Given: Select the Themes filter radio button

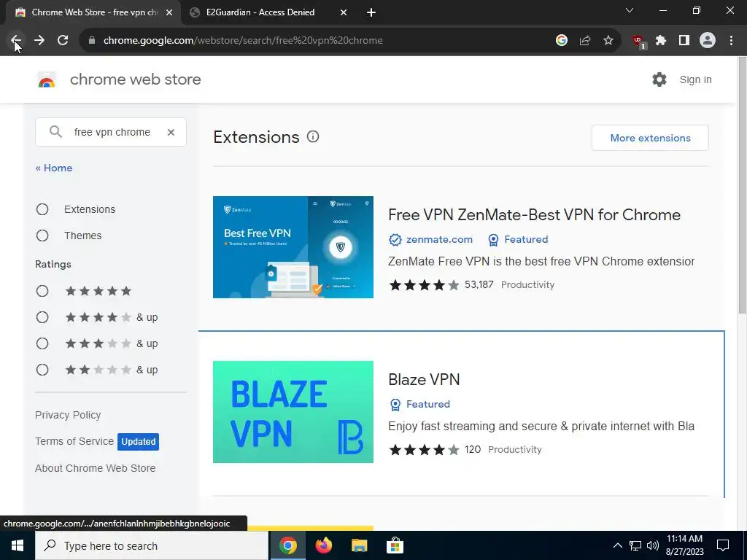Looking at the screenshot, I should pyautogui.click(x=42, y=236).
